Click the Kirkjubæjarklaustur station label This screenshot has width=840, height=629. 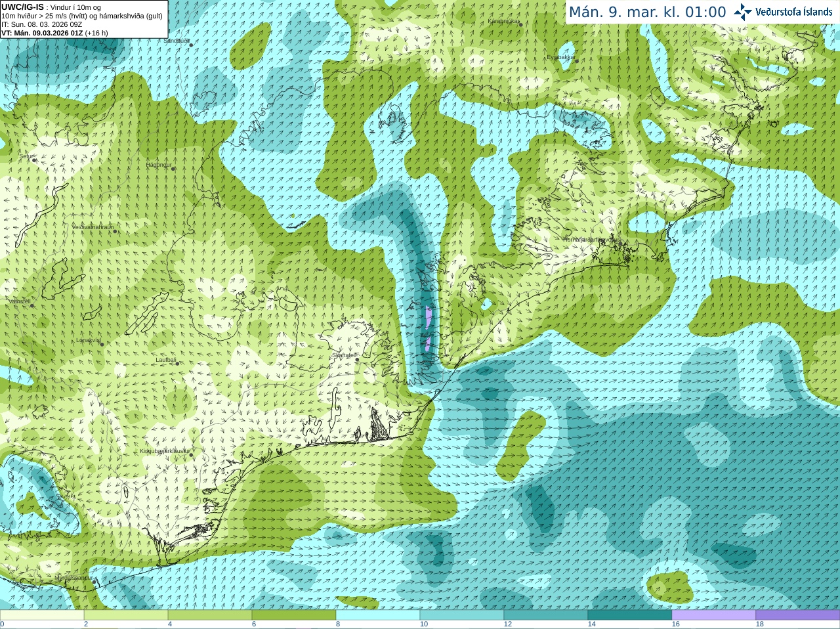(165, 451)
